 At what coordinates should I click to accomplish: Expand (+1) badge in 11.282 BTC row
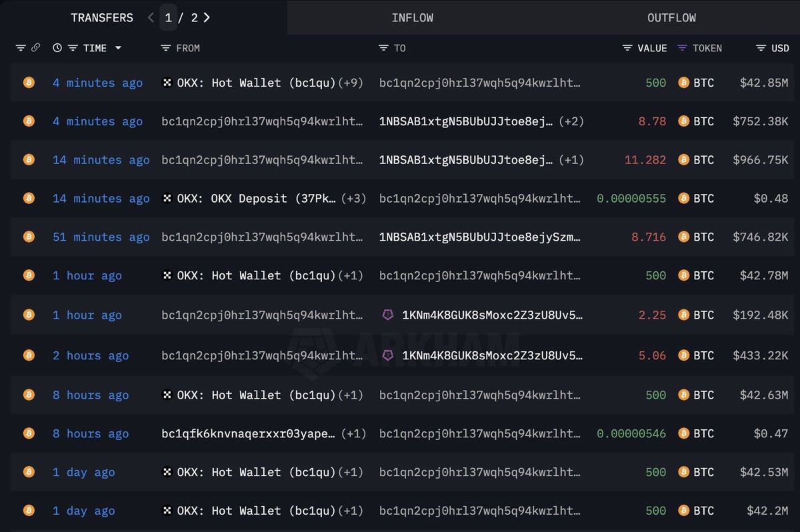coord(571,160)
